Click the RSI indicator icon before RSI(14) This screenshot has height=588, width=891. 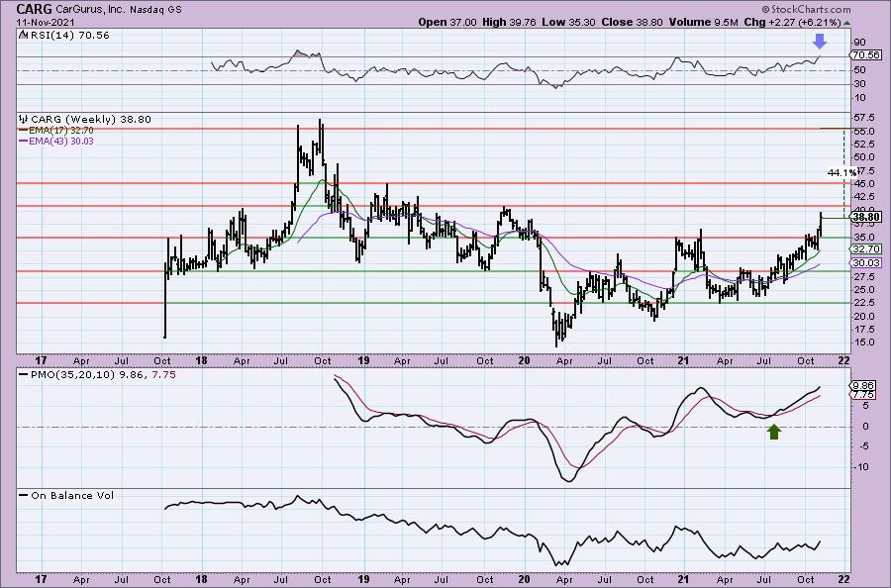coord(22,35)
